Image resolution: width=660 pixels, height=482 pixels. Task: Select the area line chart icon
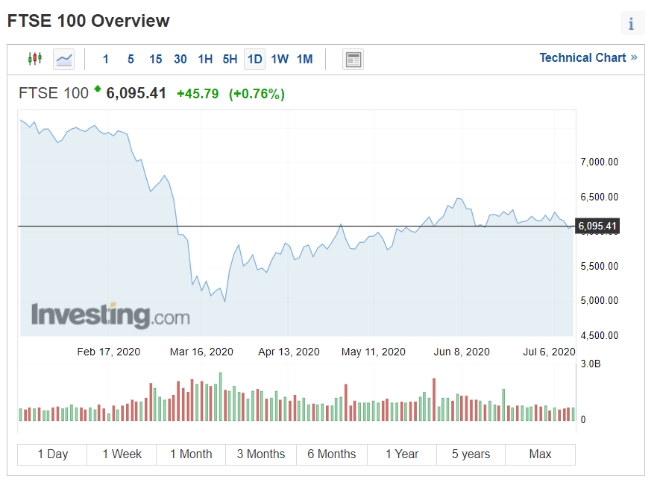point(64,59)
